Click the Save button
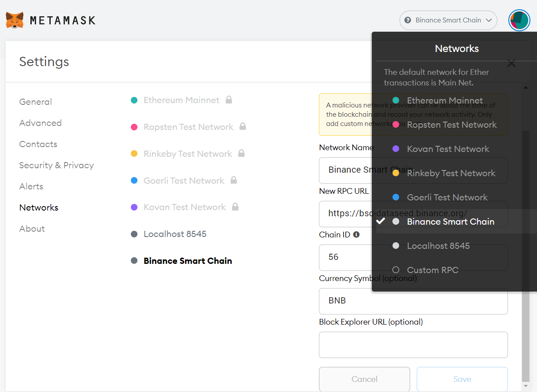The image size is (537, 392). click(462, 379)
